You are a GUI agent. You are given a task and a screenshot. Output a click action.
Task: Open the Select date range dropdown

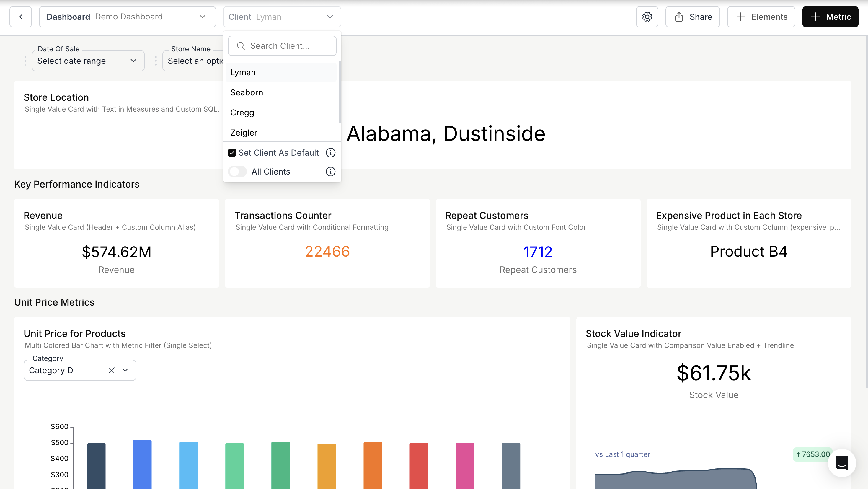tap(88, 61)
